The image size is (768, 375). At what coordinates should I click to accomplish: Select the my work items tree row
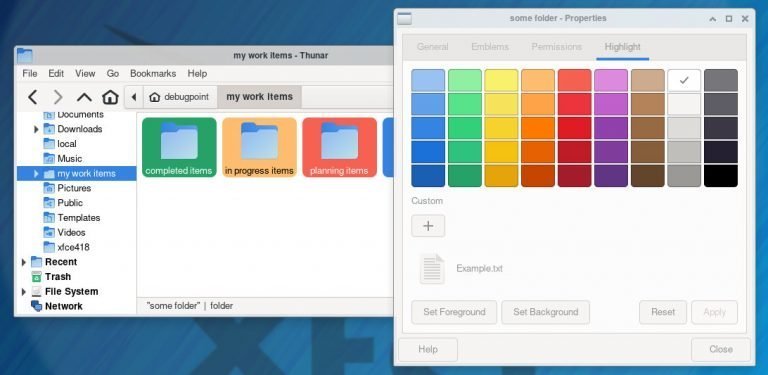(76, 173)
